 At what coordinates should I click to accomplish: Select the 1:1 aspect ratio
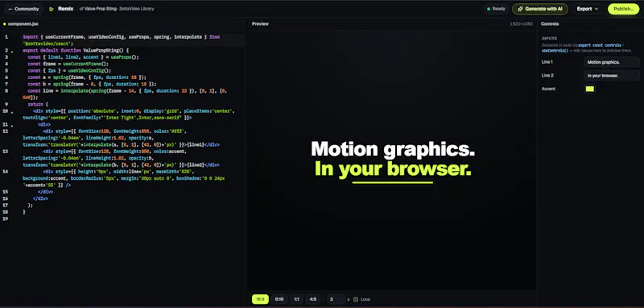[x=296, y=299]
